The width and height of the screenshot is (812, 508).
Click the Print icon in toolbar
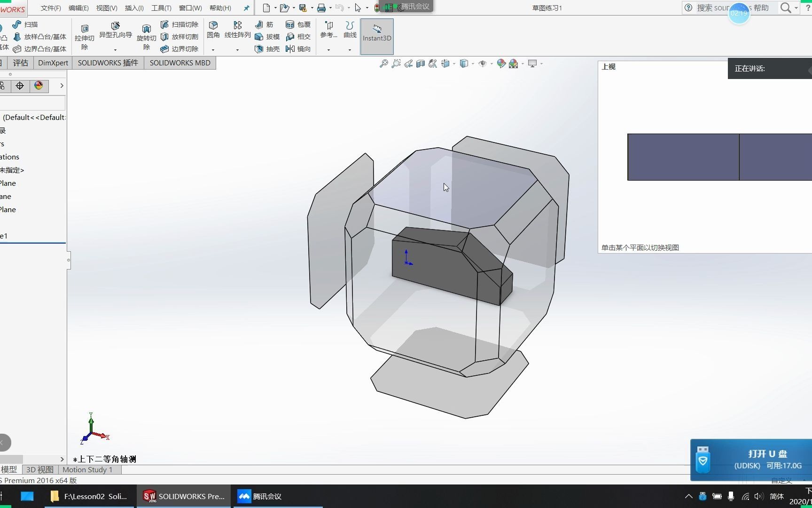pyautogui.click(x=321, y=8)
